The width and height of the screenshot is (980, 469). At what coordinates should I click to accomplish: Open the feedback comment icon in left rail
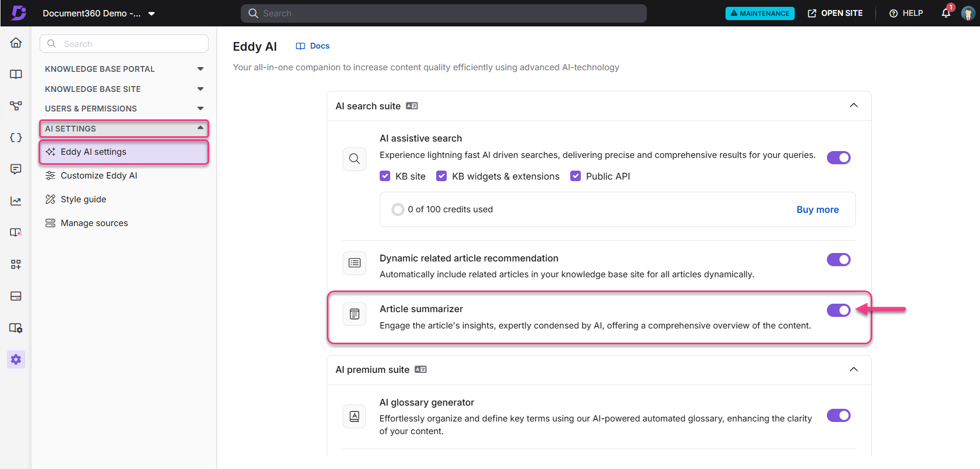(16, 169)
